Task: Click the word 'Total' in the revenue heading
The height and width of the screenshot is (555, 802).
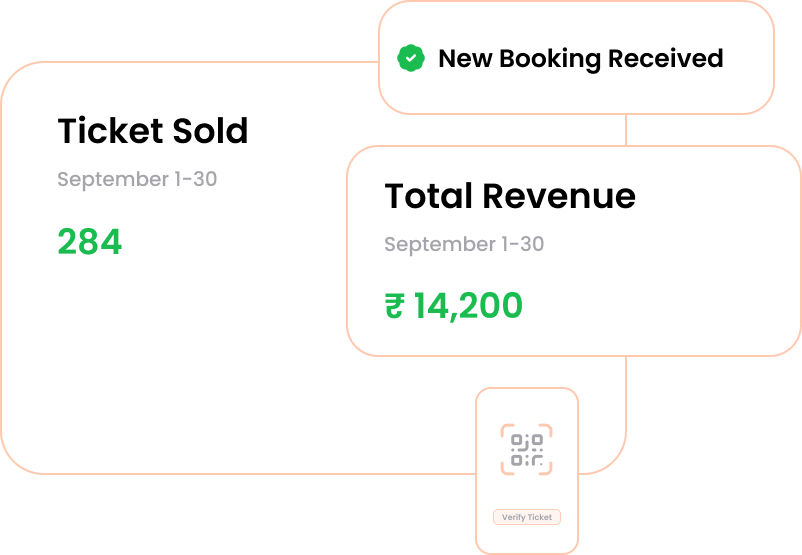Action: point(428,196)
